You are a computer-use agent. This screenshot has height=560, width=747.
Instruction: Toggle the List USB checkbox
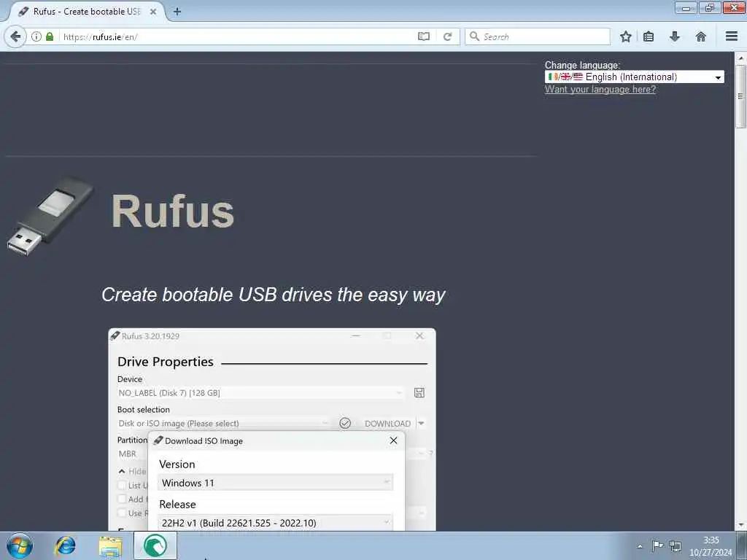click(122, 485)
